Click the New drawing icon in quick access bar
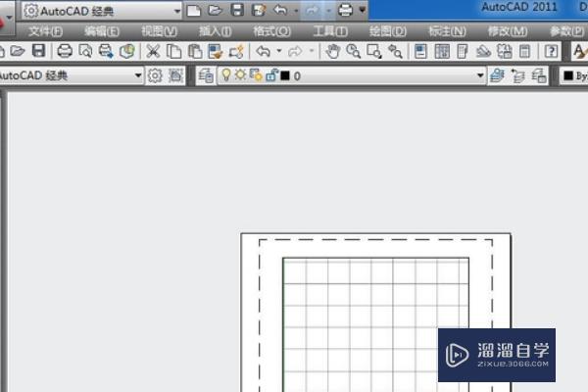 (193, 11)
